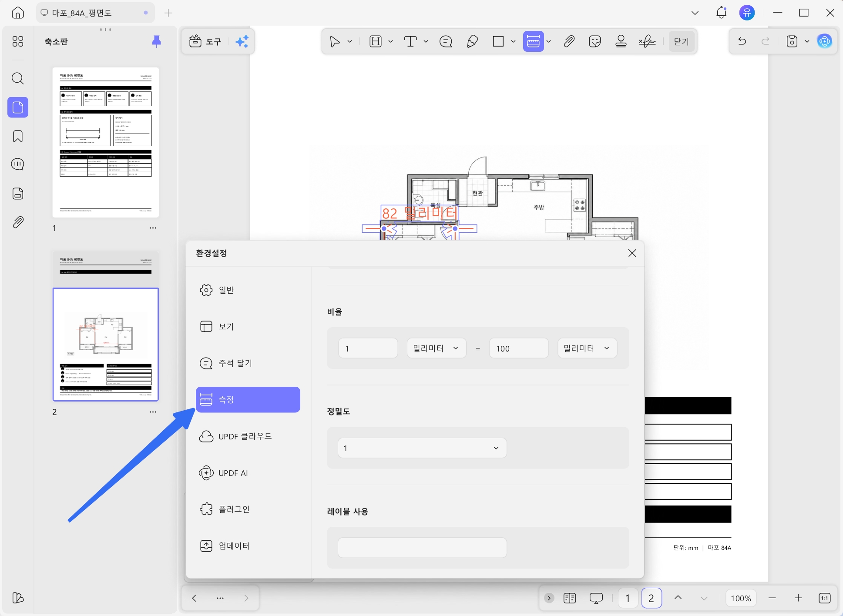Select page 1 thumbnail
Screen dimensions: 843x616
tap(106, 142)
